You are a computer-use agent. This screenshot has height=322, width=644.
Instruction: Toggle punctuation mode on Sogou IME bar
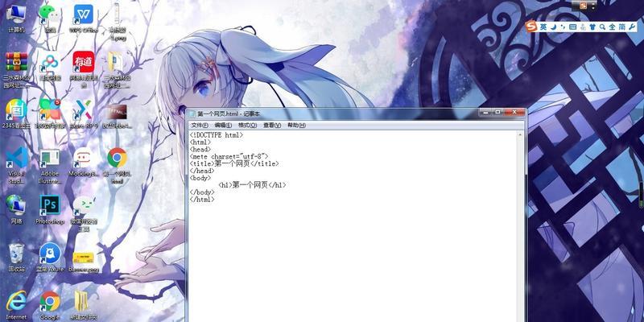(x=563, y=27)
